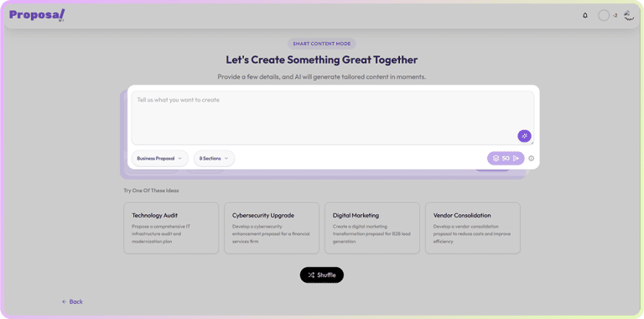Select the Digital Marketing idea card
Viewport: 644px width, 319px height.
(x=372, y=227)
